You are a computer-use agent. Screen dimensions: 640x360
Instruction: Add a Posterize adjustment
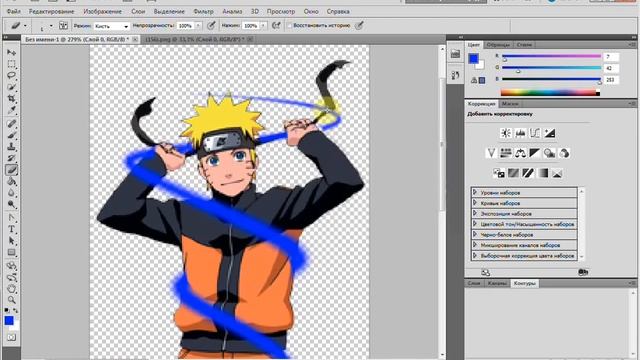(513, 173)
